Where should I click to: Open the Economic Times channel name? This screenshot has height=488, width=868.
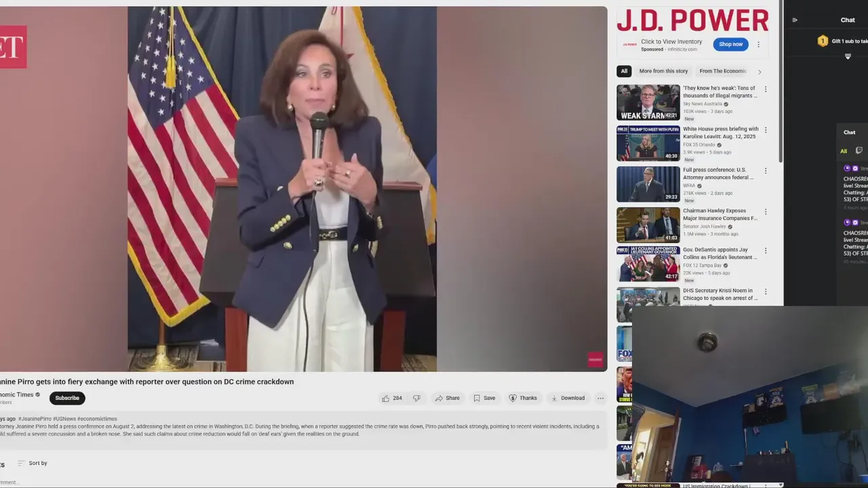coord(17,394)
